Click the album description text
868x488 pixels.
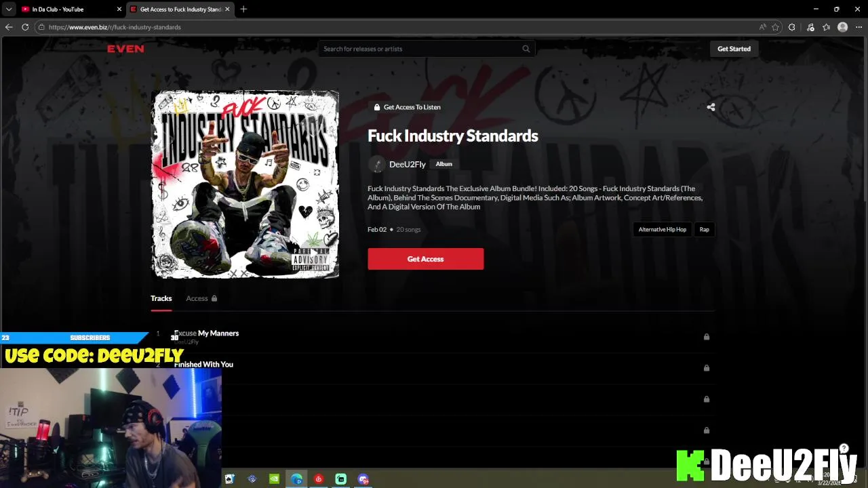pyautogui.click(x=535, y=197)
